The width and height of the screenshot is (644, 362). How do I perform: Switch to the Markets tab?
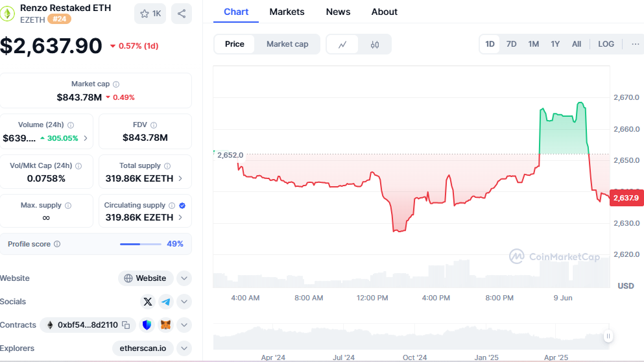(287, 12)
